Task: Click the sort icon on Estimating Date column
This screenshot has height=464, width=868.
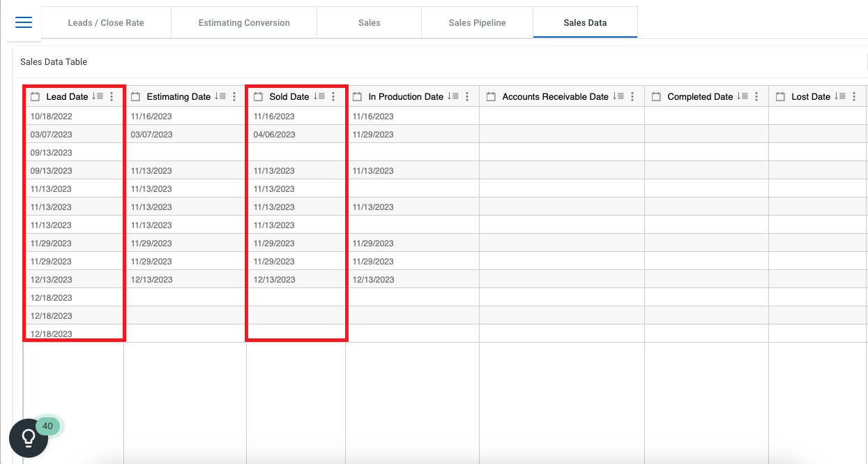Action: point(222,96)
